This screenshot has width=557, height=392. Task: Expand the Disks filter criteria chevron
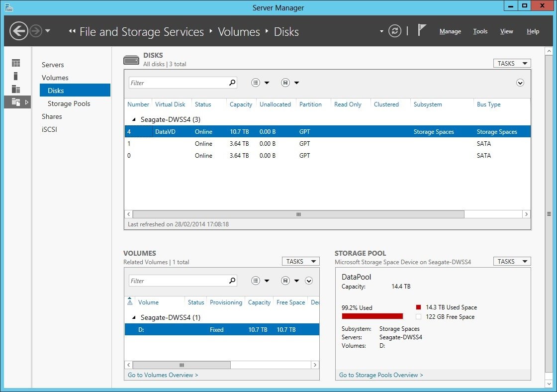click(x=520, y=83)
